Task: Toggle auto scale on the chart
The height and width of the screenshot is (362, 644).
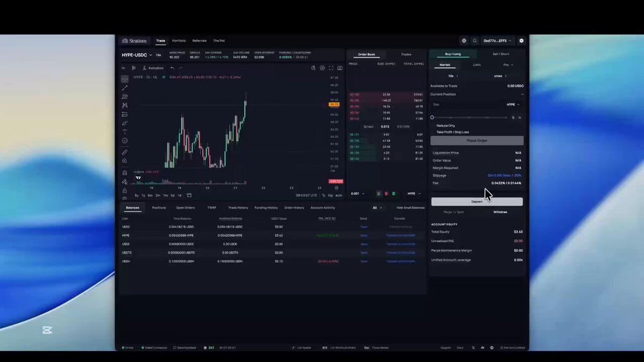Action: tap(339, 195)
